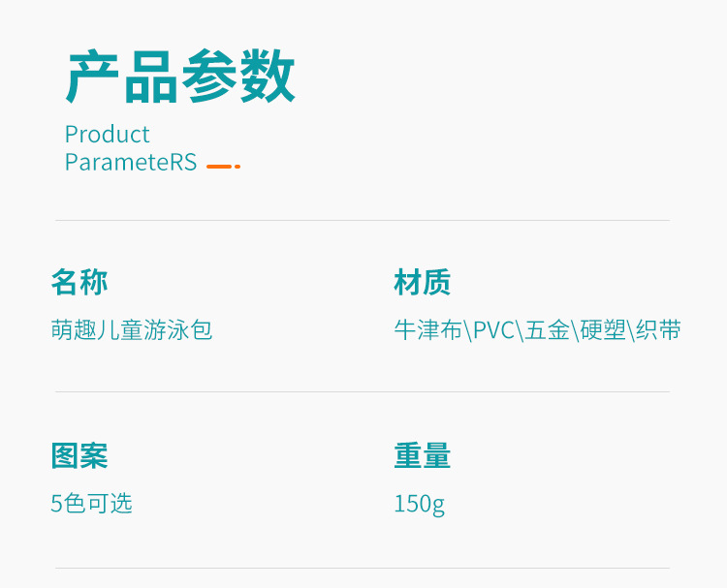The height and width of the screenshot is (588, 727).
Task: Select the 图案 label
Action: 79,455
